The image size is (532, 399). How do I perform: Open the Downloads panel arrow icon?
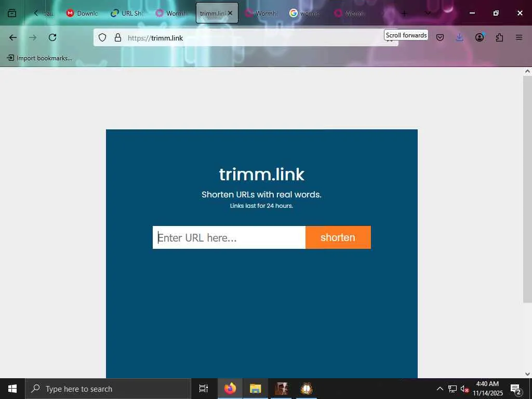460,37
